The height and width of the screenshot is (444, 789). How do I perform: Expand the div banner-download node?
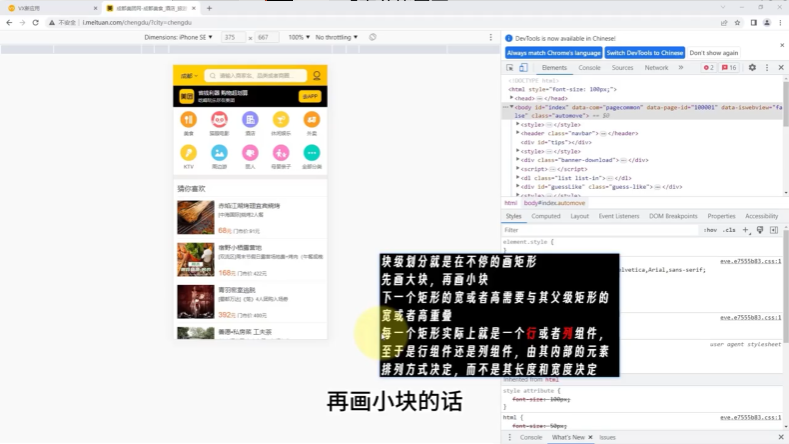click(518, 160)
